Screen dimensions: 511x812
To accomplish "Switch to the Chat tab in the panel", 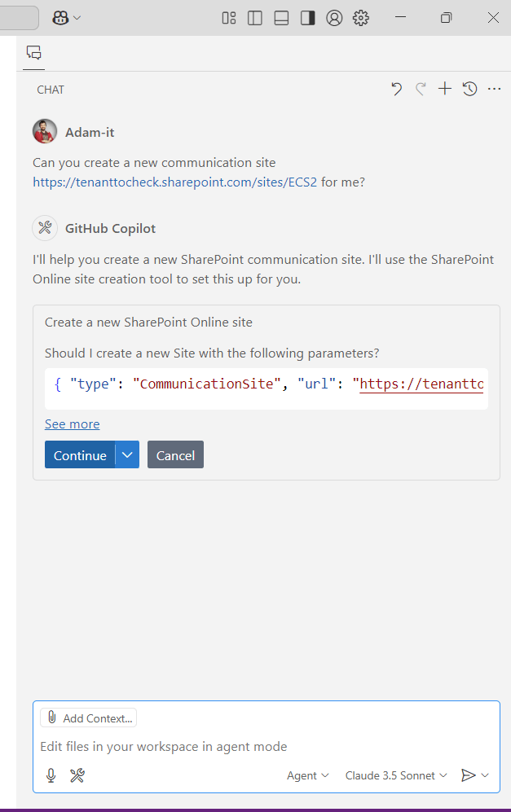I will [33, 51].
